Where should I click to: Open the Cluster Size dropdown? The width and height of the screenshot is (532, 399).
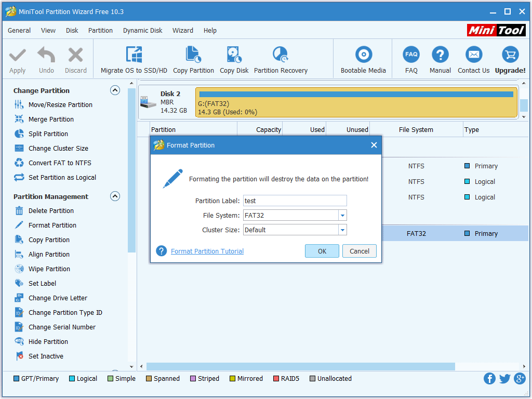pyautogui.click(x=342, y=230)
